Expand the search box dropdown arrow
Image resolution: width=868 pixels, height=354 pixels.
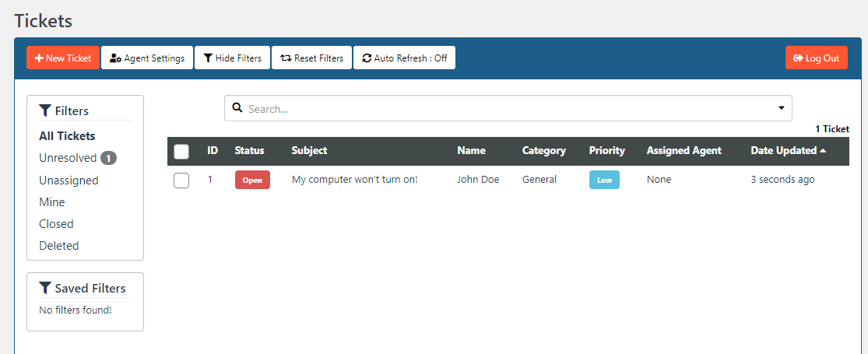[x=781, y=108]
